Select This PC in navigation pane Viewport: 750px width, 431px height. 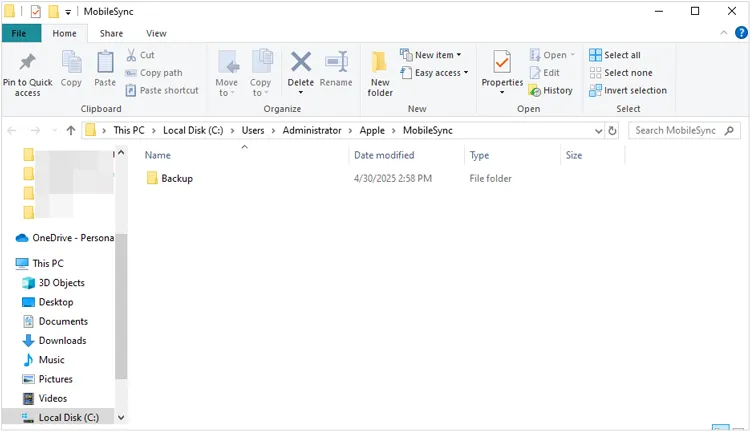tap(40, 264)
